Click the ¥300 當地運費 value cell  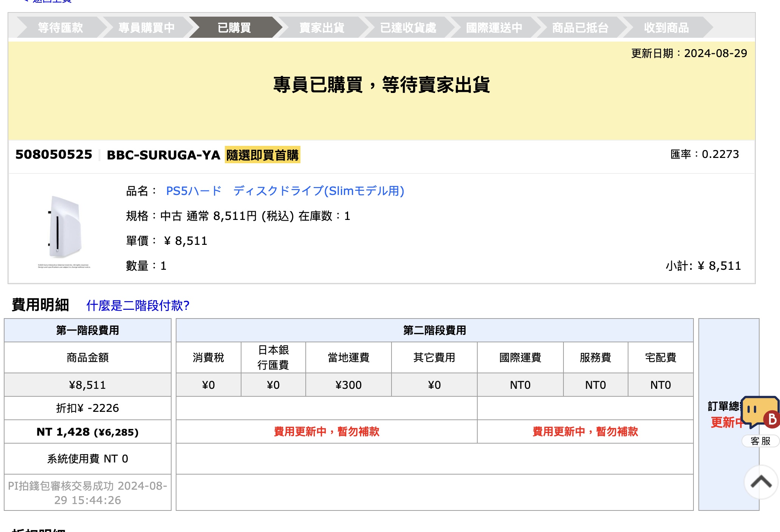tap(348, 385)
